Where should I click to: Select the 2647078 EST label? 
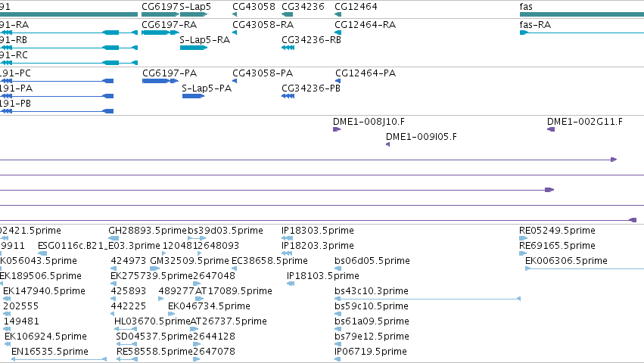click(214, 352)
